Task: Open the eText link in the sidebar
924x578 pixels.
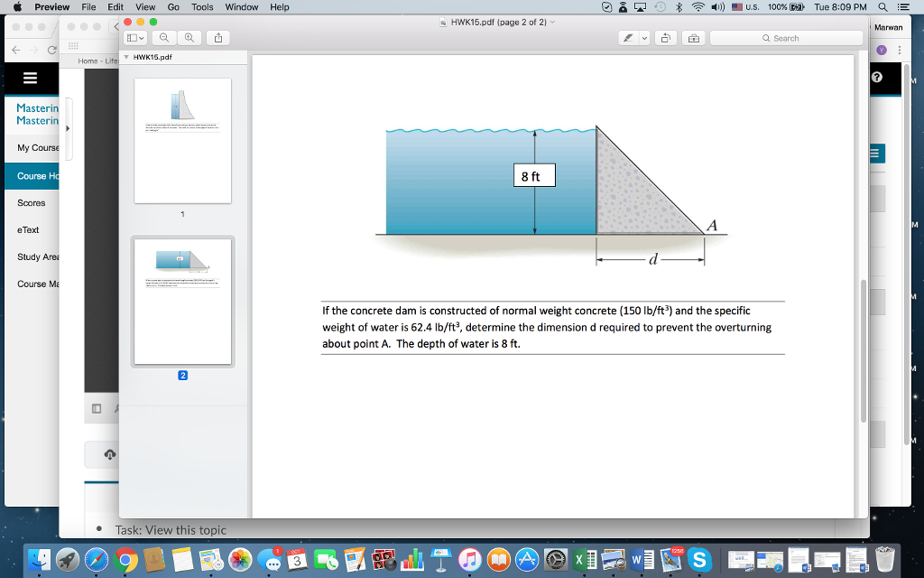Action: click(28, 229)
